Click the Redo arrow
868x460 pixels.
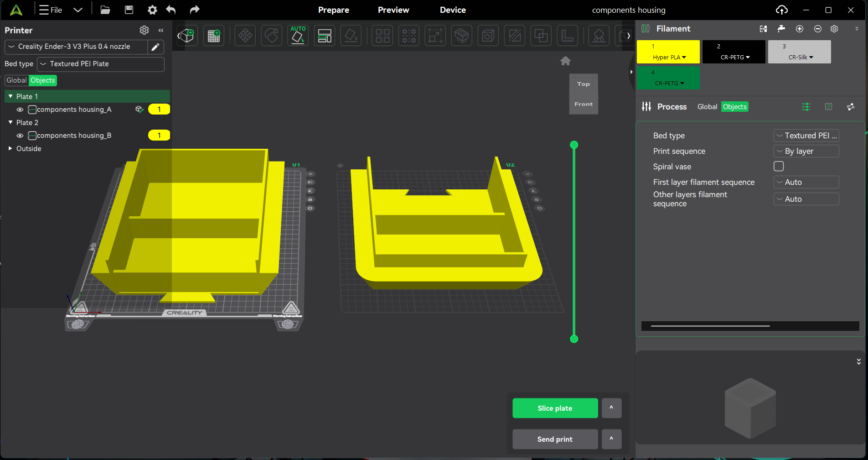tap(195, 10)
